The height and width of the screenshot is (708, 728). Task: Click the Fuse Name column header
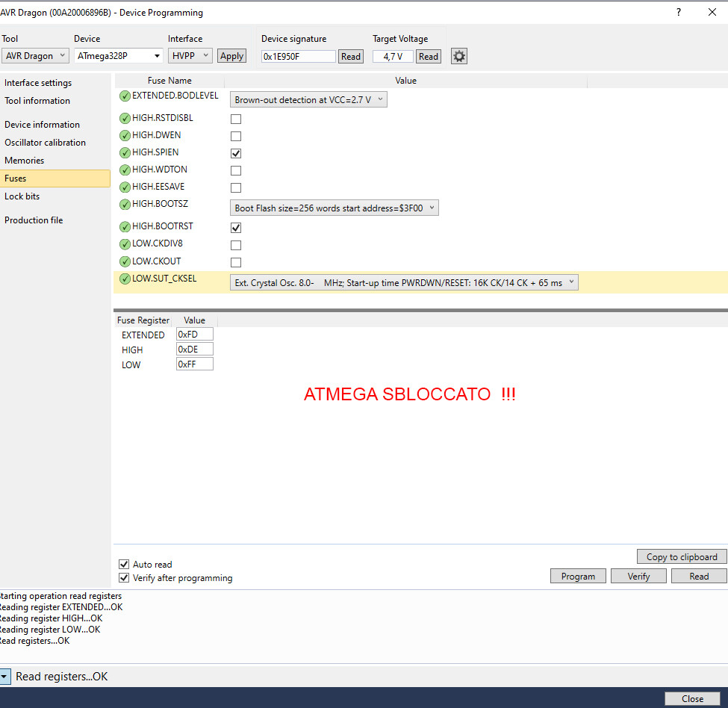point(169,81)
